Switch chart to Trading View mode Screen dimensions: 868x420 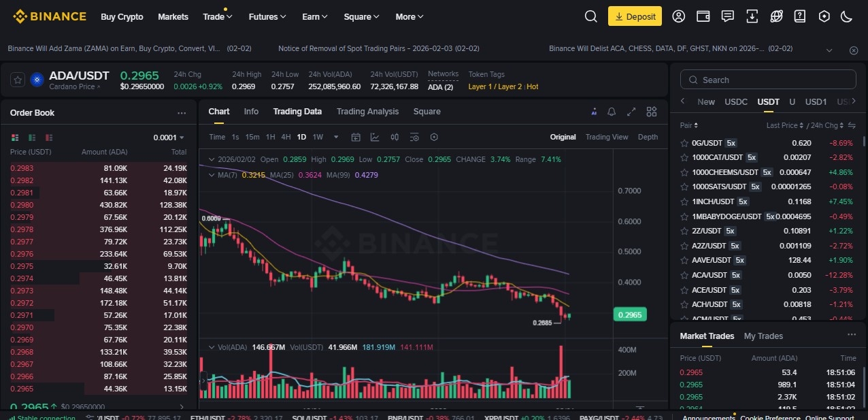point(607,137)
